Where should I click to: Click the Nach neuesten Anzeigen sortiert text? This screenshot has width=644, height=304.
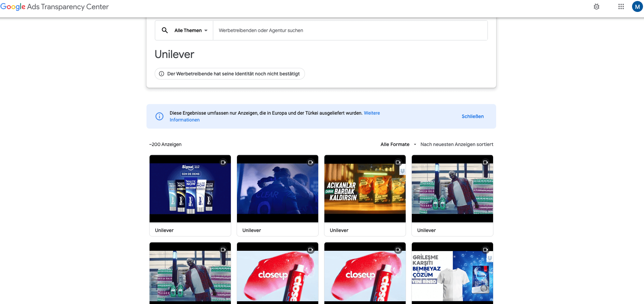[457, 144]
